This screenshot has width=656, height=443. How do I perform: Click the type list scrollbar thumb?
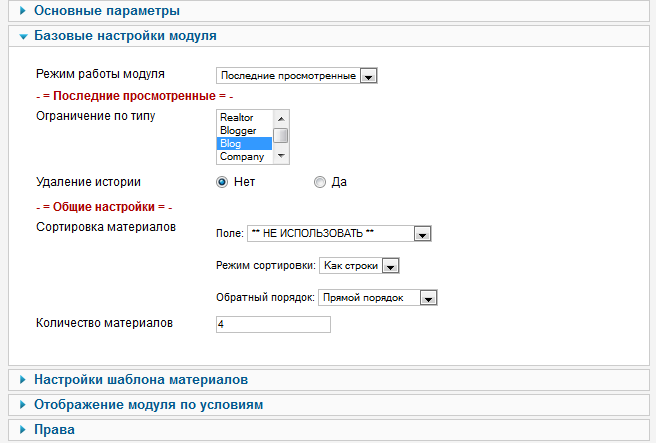pyautogui.click(x=281, y=136)
